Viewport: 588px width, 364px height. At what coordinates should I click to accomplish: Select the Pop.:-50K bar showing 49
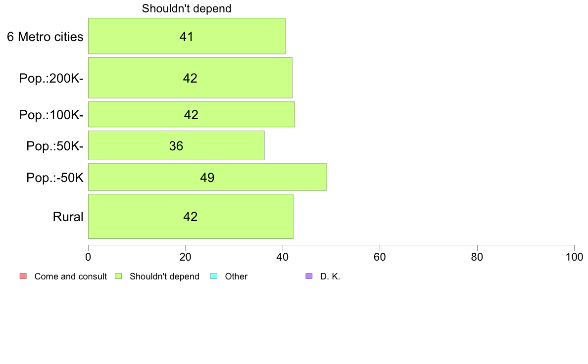click(207, 177)
